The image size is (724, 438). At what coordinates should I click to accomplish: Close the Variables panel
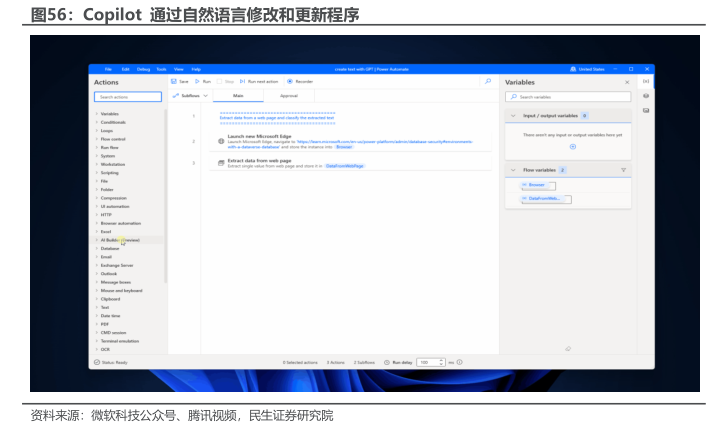tap(627, 82)
